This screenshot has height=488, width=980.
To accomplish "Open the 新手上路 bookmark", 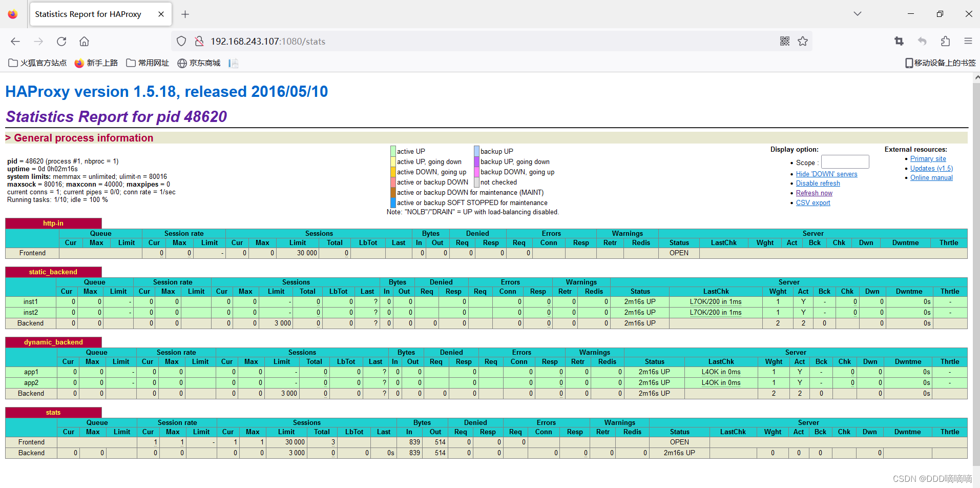I will point(96,63).
